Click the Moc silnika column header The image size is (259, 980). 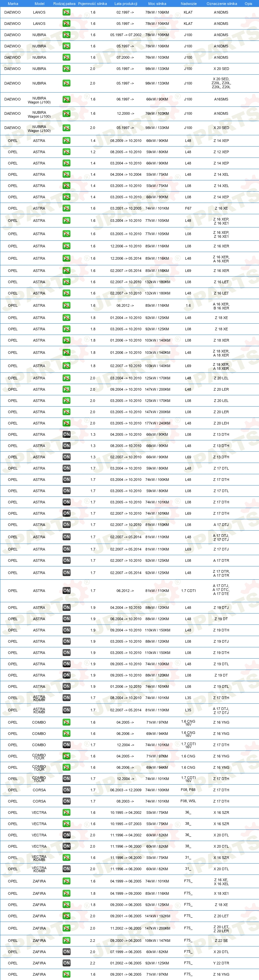[x=157, y=3]
